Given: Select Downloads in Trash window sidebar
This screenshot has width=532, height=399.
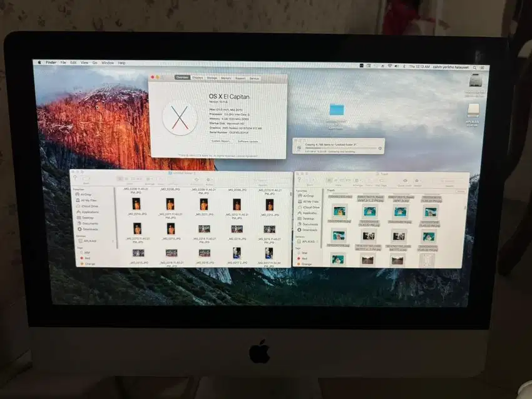Looking at the screenshot, I should [308, 230].
